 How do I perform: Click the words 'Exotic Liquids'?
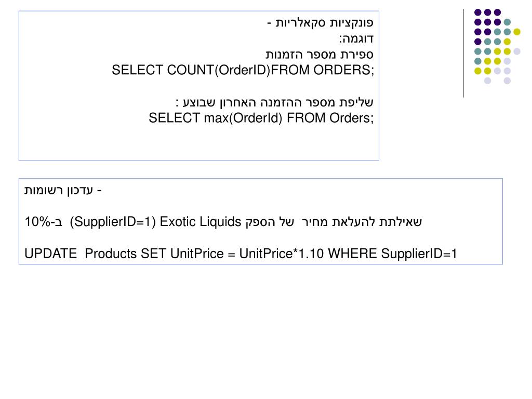(x=201, y=222)
